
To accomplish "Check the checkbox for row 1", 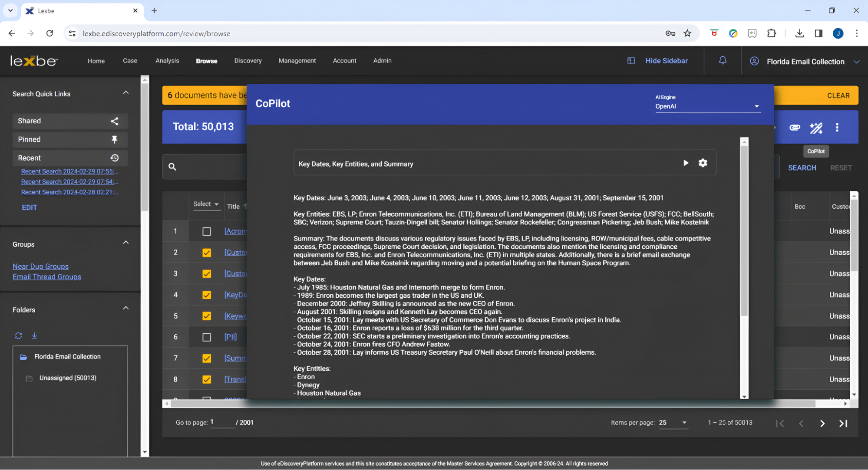I will tap(207, 232).
